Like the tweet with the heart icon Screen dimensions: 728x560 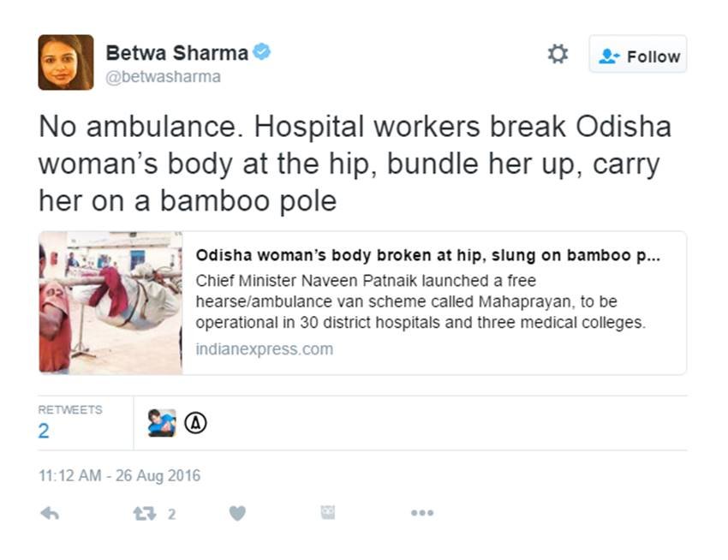237,513
